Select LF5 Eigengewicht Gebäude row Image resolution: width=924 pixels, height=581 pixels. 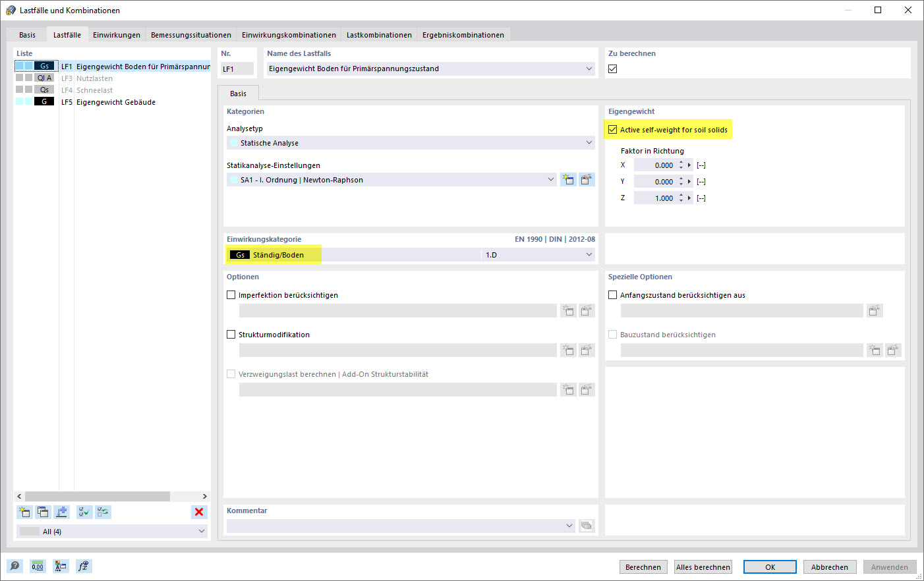click(112, 102)
